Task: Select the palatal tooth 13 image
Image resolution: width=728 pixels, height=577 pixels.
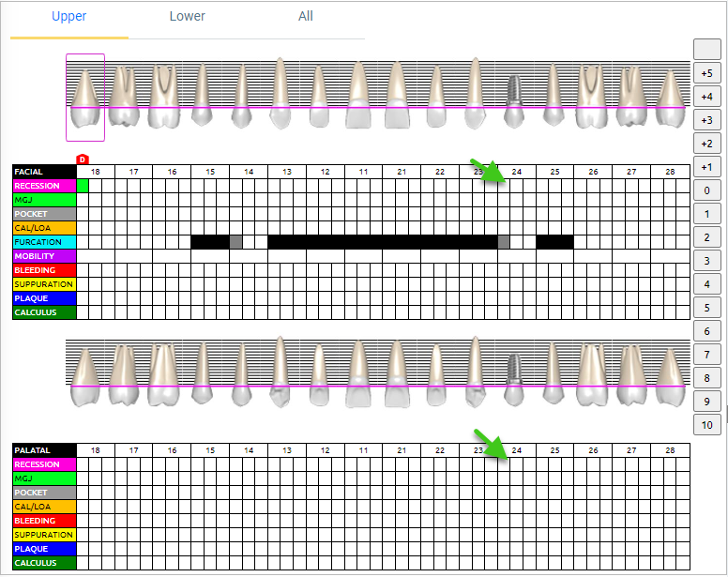Action: coord(280,372)
